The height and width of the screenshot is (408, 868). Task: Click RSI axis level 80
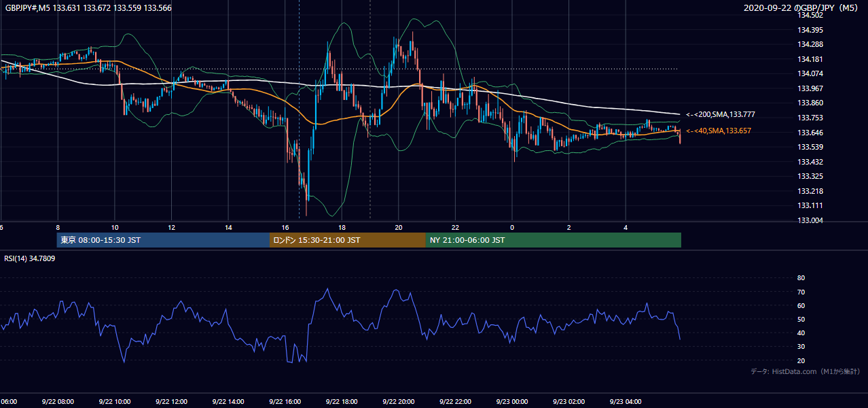tap(801, 278)
